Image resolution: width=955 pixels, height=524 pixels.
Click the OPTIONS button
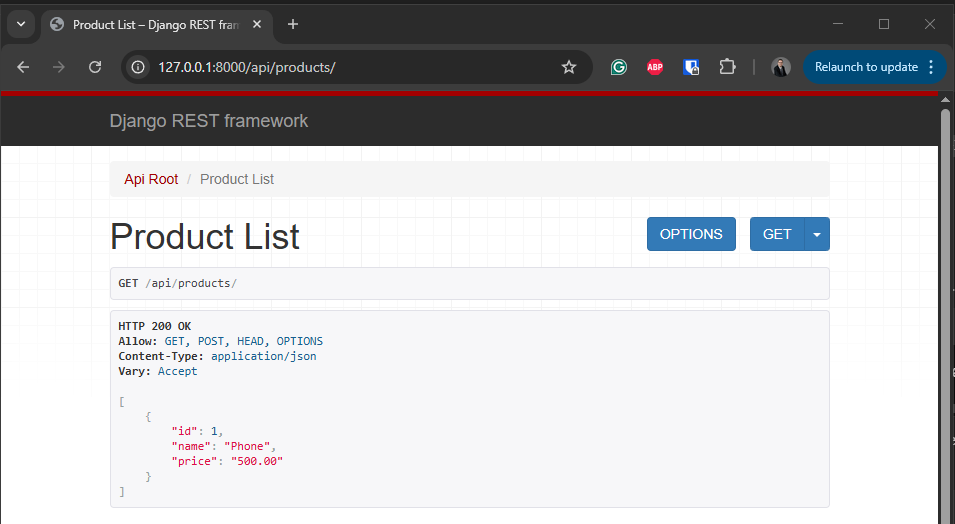pos(691,234)
